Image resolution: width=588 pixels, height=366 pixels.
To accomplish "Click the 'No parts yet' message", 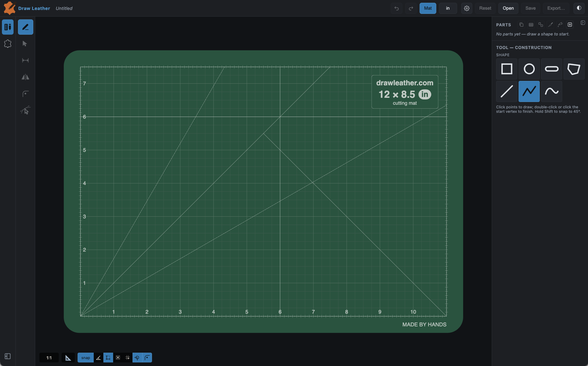I will point(533,34).
